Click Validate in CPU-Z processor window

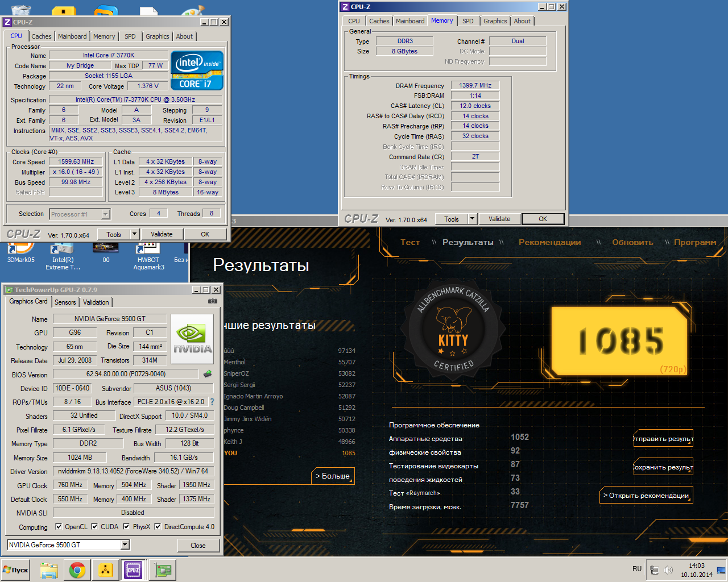click(x=162, y=234)
